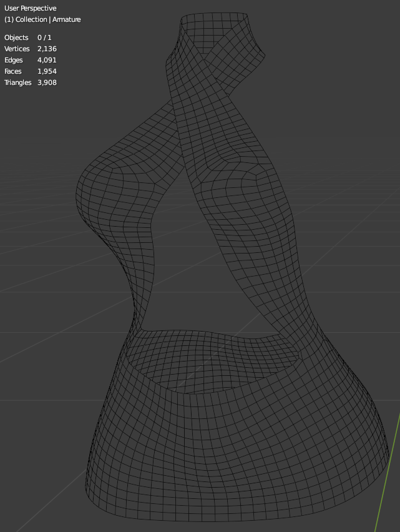The height and width of the screenshot is (532, 400).
Task: Click the 'User Perspective' view label
Action: [x=30, y=8]
